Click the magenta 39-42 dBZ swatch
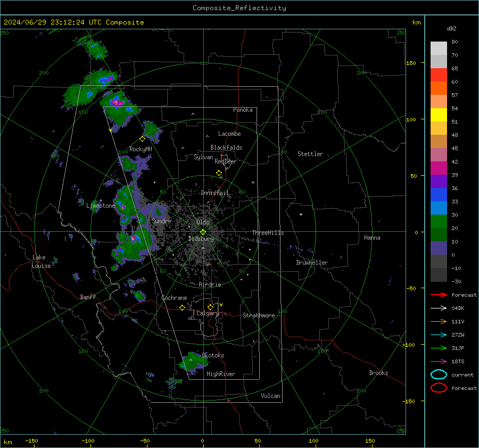The image size is (479, 448). 439,168
